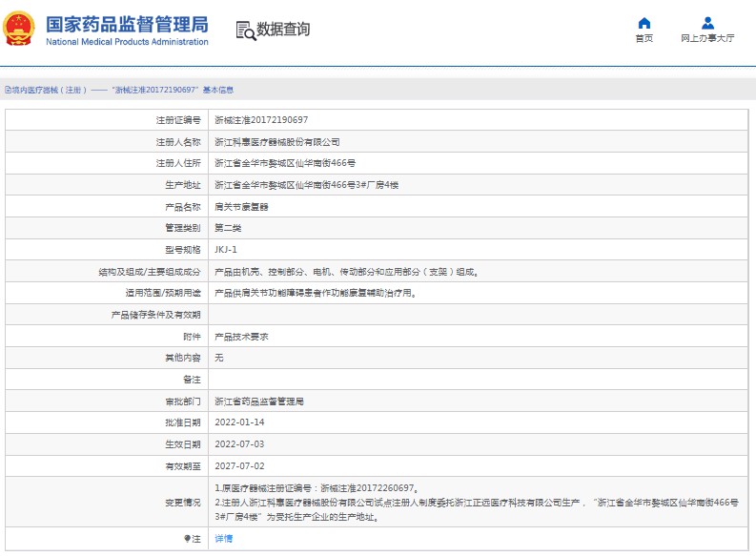Open 网上办事大厅 user icon

tap(707, 23)
